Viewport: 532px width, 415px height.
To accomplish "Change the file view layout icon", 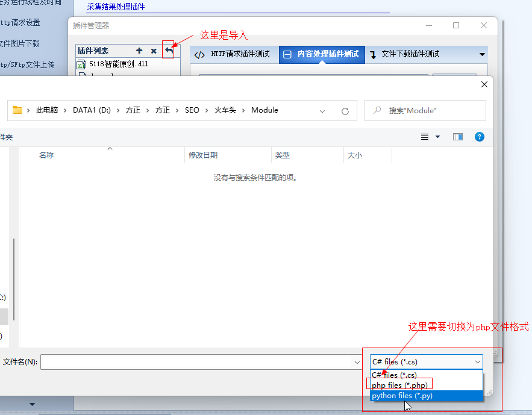I will point(425,137).
